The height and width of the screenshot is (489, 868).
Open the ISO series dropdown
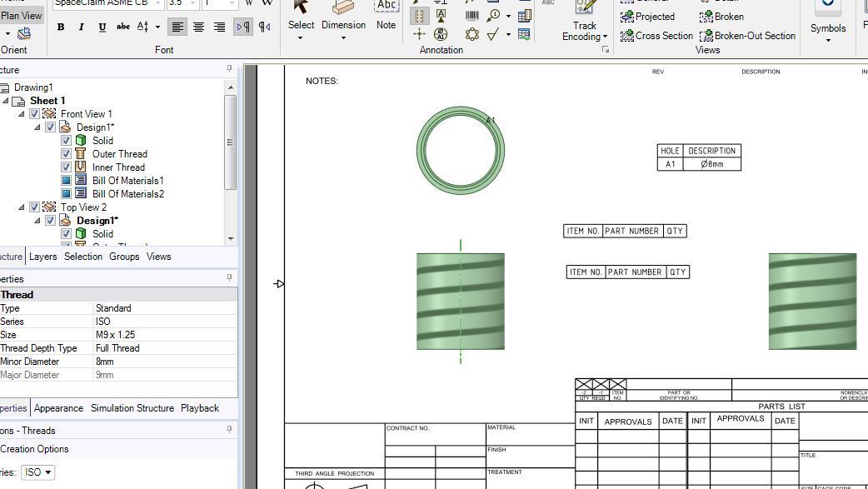[37, 472]
